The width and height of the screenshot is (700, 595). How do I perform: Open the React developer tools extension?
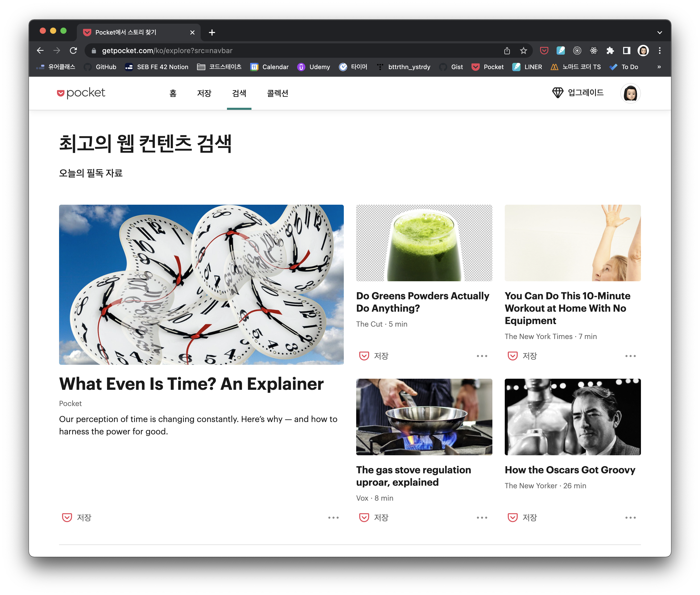(593, 51)
